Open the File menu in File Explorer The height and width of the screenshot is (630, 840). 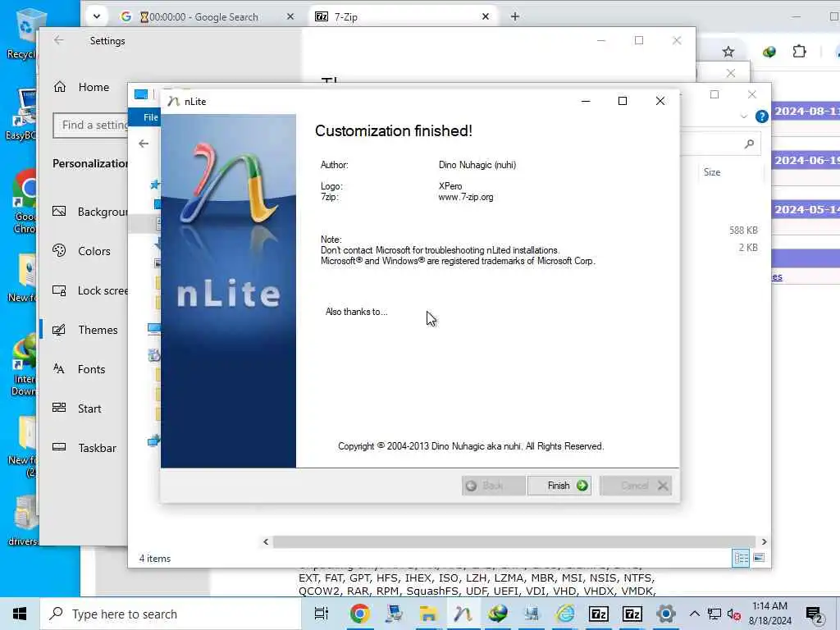151,116
